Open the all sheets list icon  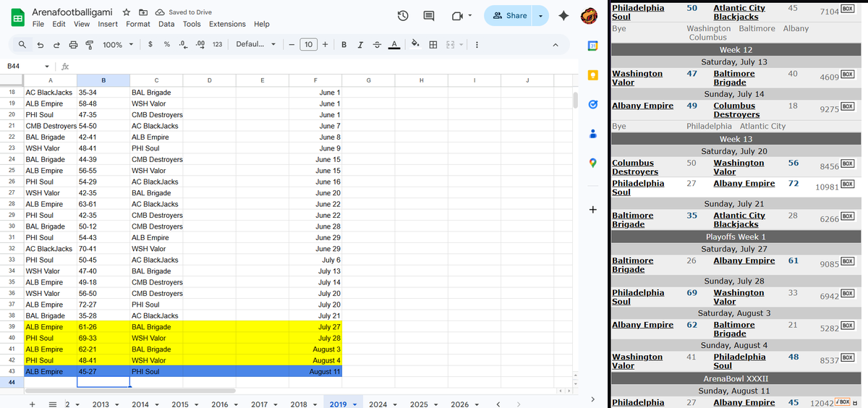[51, 404]
